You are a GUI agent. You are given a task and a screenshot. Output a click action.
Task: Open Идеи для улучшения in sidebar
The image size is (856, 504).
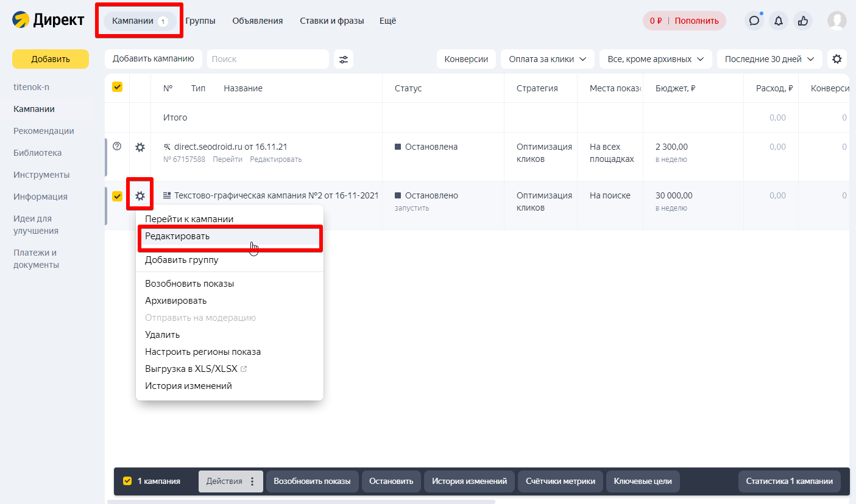click(x=36, y=225)
